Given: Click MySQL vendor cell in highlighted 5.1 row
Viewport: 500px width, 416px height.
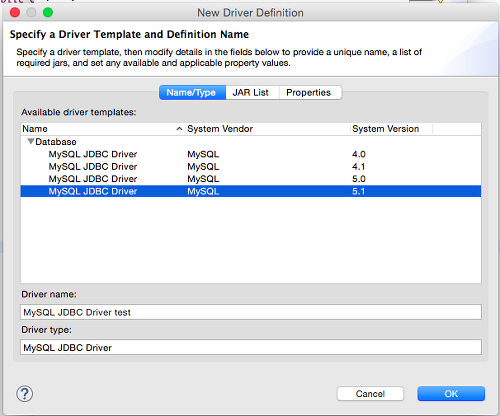Looking at the screenshot, I should tap(203, 191).
